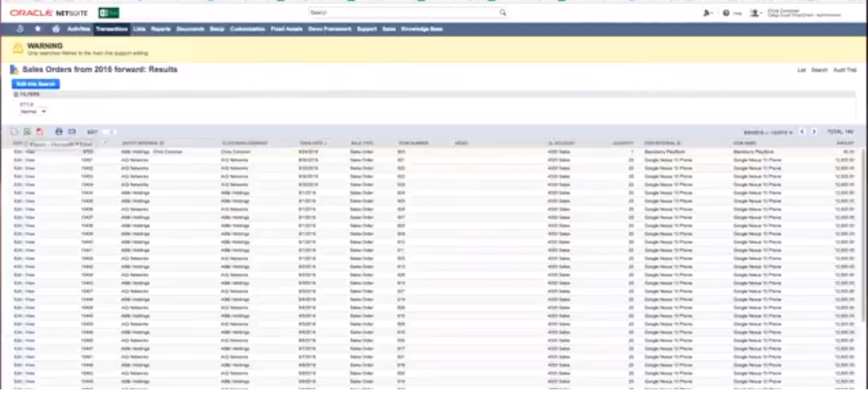This screenshot has height=393, width=868.
Task: Collapse the Filters section
Action: coord(16,95)
